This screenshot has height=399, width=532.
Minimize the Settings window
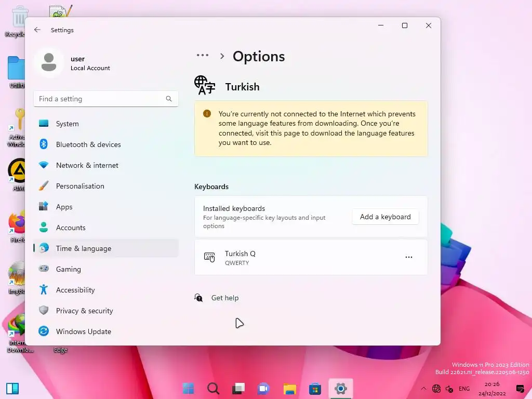point(381,25)
